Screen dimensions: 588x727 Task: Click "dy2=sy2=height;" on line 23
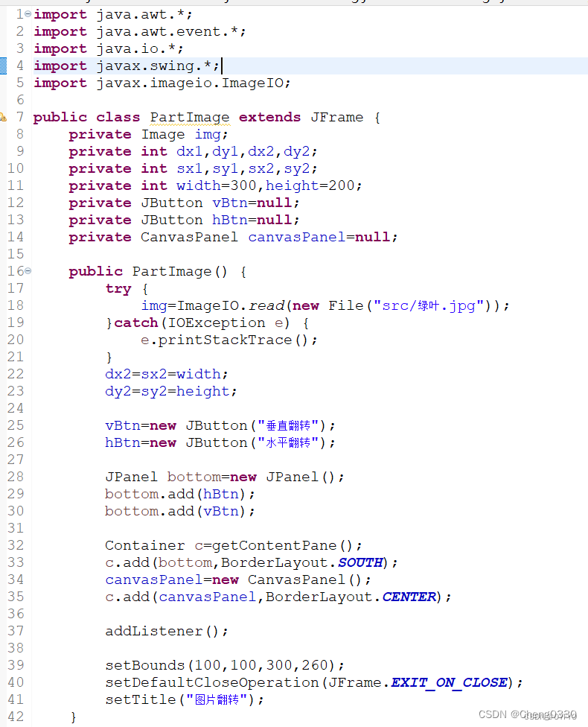[x=171, y=392]
